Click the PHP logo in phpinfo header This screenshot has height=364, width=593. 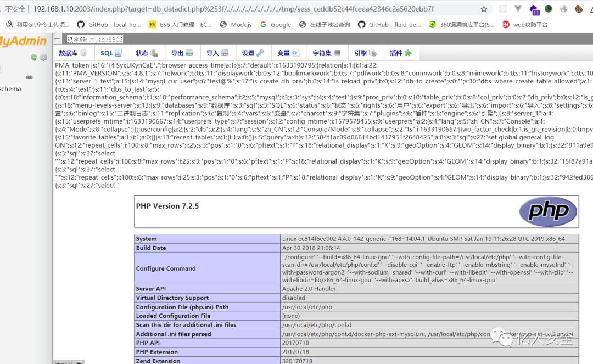[x=548, y=211]
